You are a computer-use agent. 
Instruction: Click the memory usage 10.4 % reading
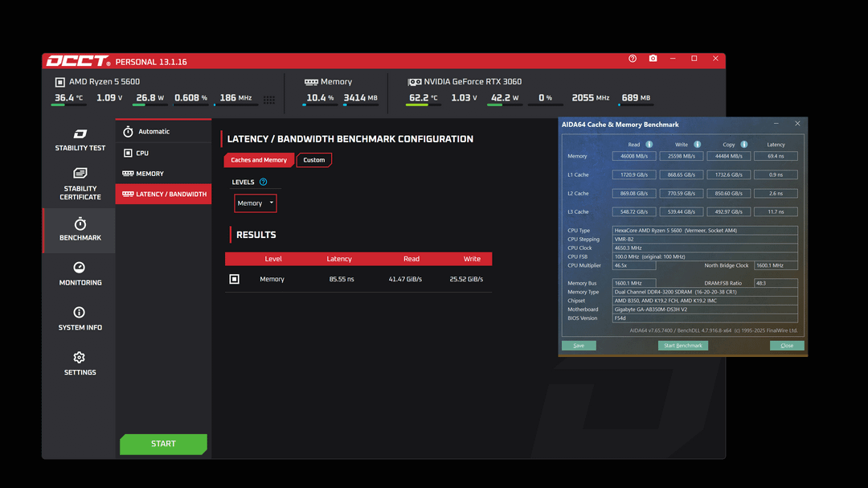(320, 98)
